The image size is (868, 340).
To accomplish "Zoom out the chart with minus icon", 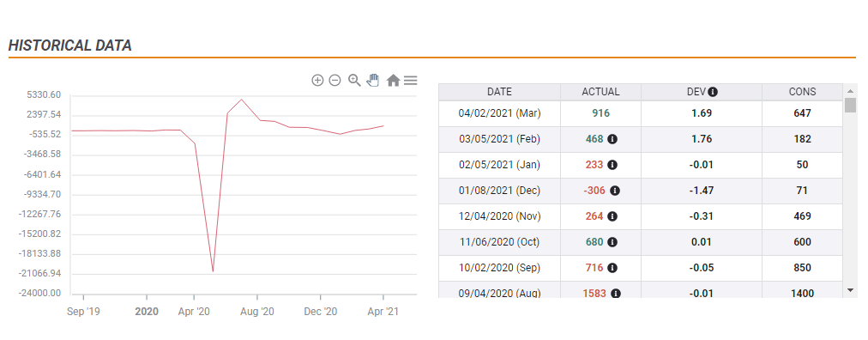I will (335, 81).
